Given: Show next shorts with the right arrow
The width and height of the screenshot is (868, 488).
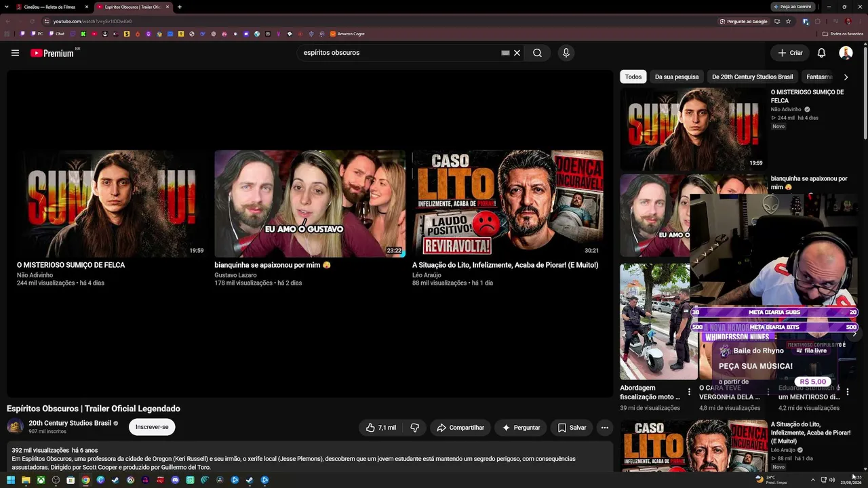Looking at the screenshot, I should click(x=854, y=333).
